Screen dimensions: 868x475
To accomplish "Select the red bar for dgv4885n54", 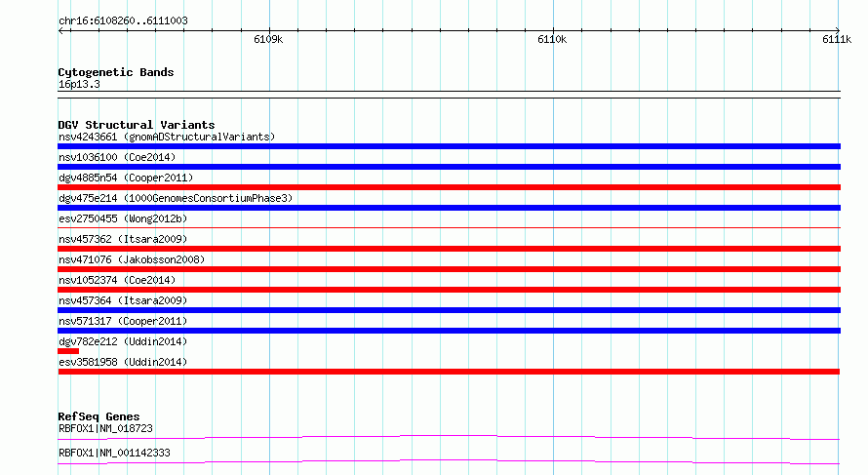I will pos(449,187).
